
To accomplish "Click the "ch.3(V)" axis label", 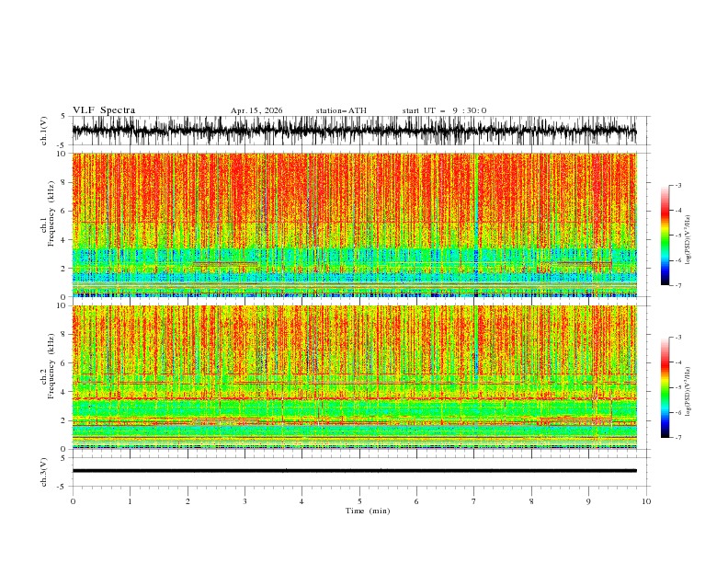I will pos(44,472).
